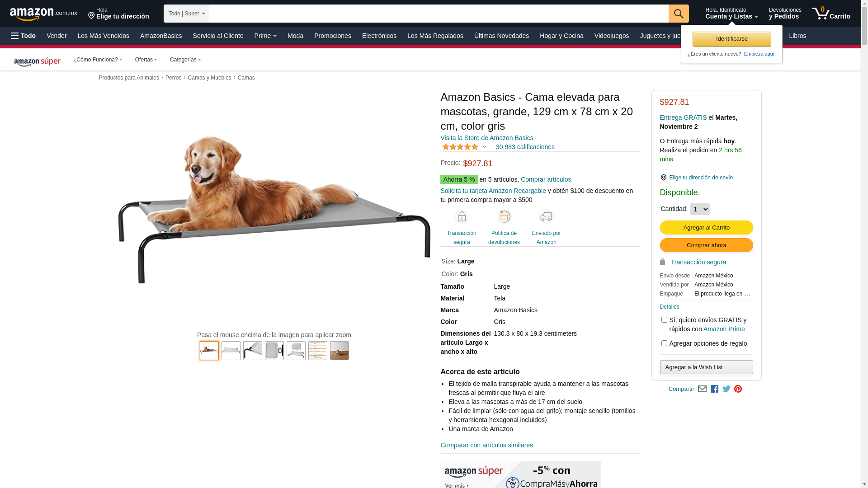The width and height of the screenshot is (868, 488).
Task: Share via email envelope icon
Action: coord(702,389)
